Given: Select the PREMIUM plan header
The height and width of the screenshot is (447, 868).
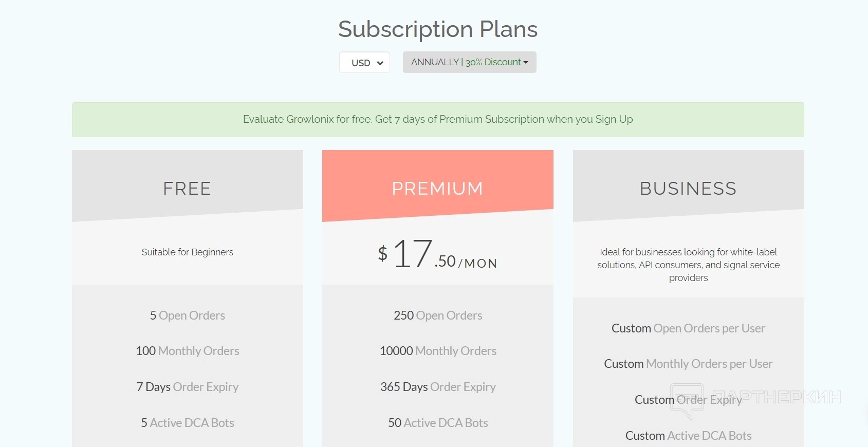Looking at the screenshot, I should (437, 189).
